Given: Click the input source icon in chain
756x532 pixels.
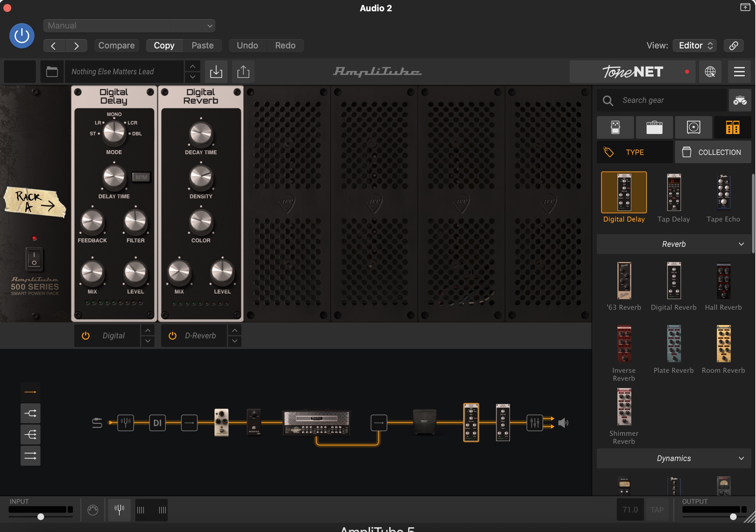Looking at the screenshot, I should pyautogui.click(x=97, y=423).
